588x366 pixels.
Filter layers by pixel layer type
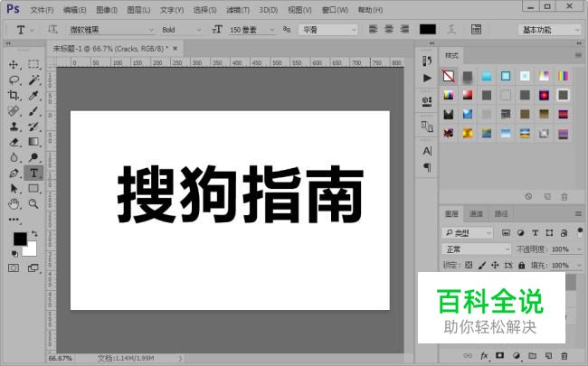tap(506, 233)
